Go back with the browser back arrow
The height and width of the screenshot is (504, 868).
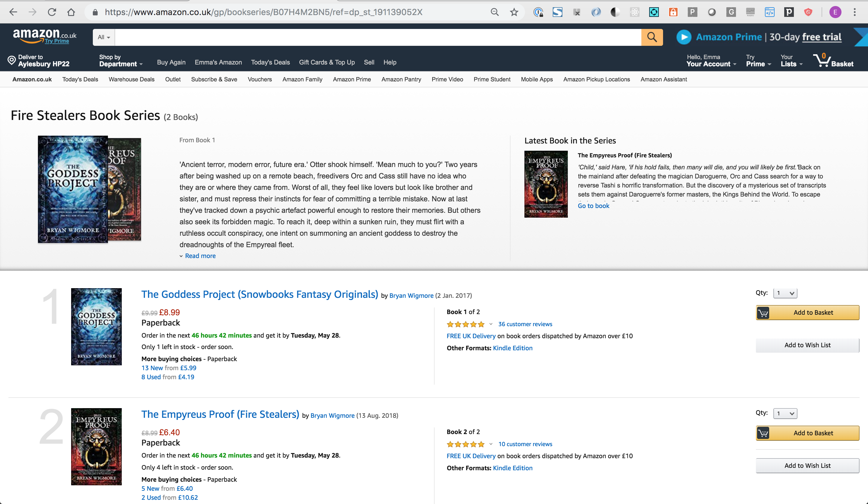click(13, 12)
